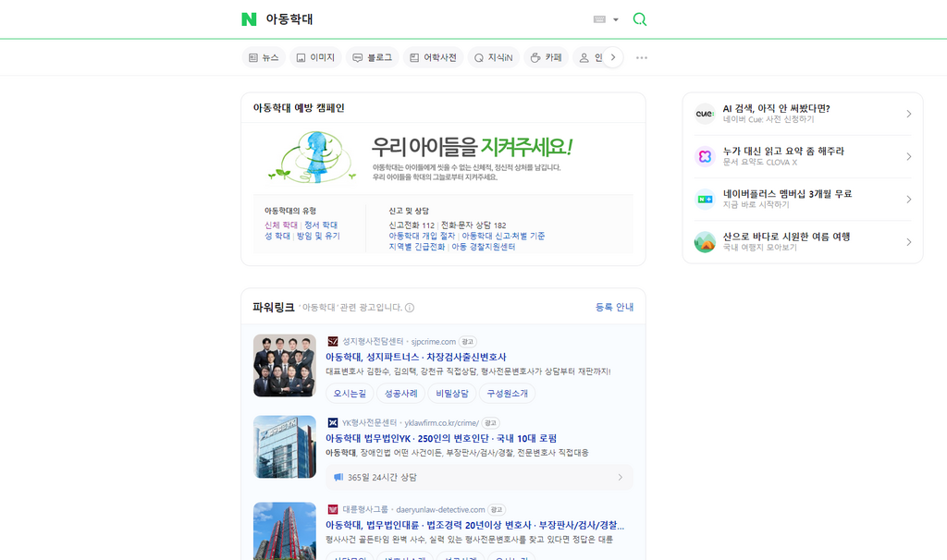Viewport: 947px width, 560px height.
Task: Open the 아동학대 신고·처벌 기준 link
Action: click(503, 236)
